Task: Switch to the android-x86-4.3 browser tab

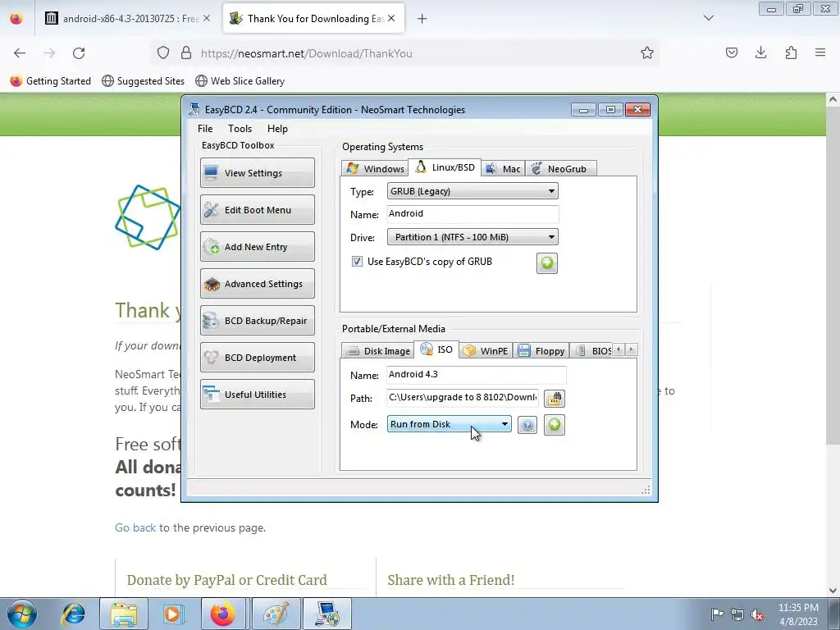Action: [127, 19]
